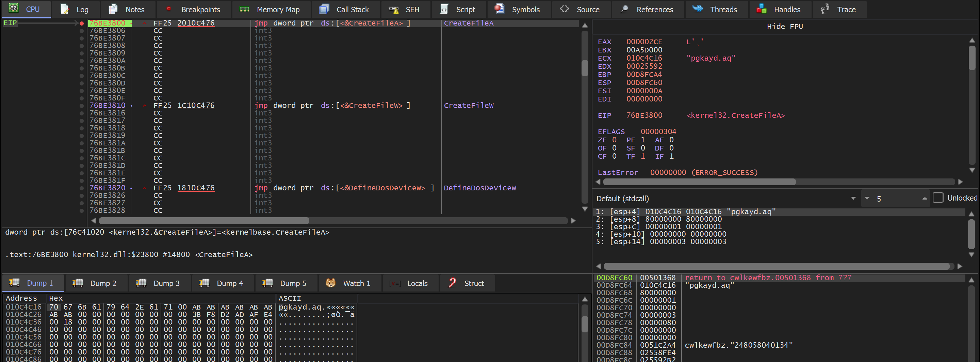980x362 pixels.
Task: Toggle breakpoint at address 76BE3800
Action: point(81,23)
